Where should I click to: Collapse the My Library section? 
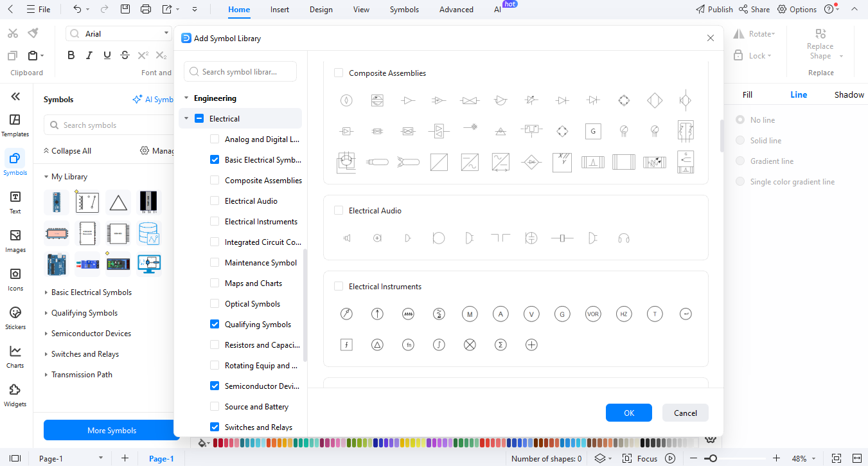[46, 177]
